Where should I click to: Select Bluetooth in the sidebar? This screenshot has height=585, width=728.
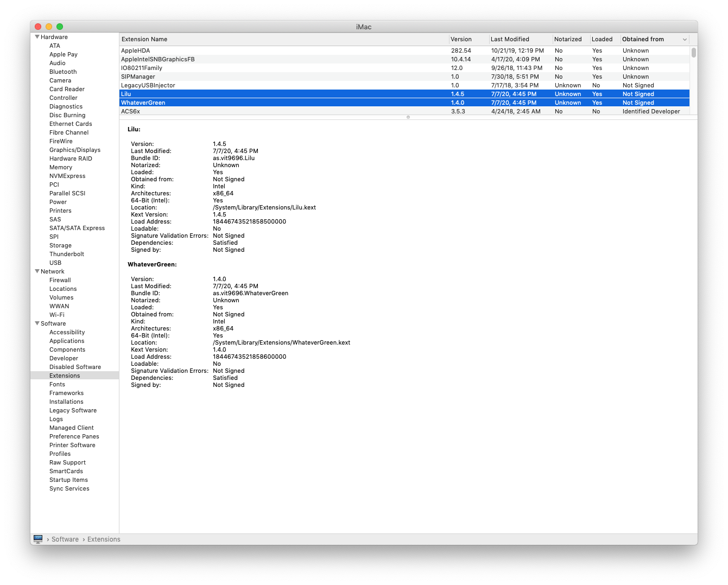click(x=63, y=72)
